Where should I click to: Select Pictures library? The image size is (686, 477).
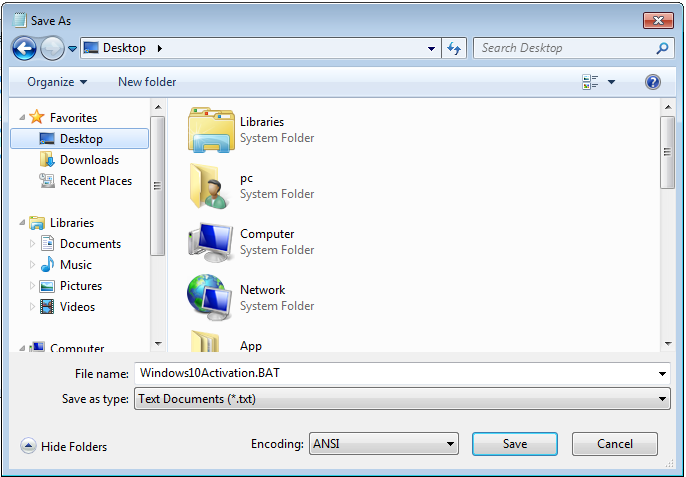click(x=80, y=286)
